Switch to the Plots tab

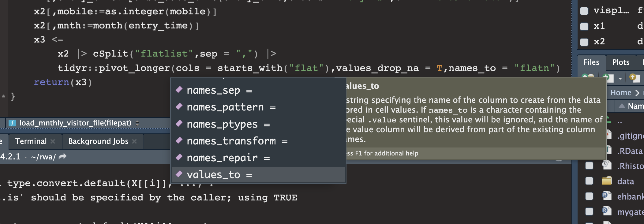tap(620, 62)
